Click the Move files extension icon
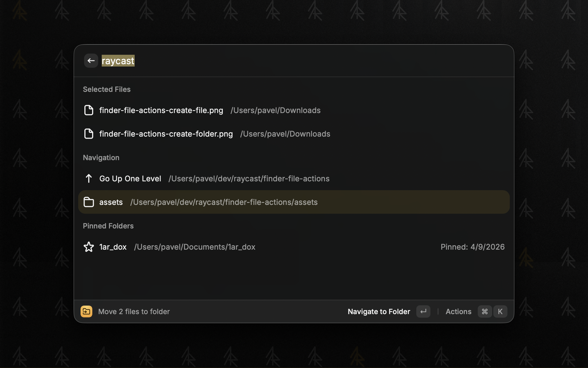Screen dimensions: 588x368 tap(86, 311)
